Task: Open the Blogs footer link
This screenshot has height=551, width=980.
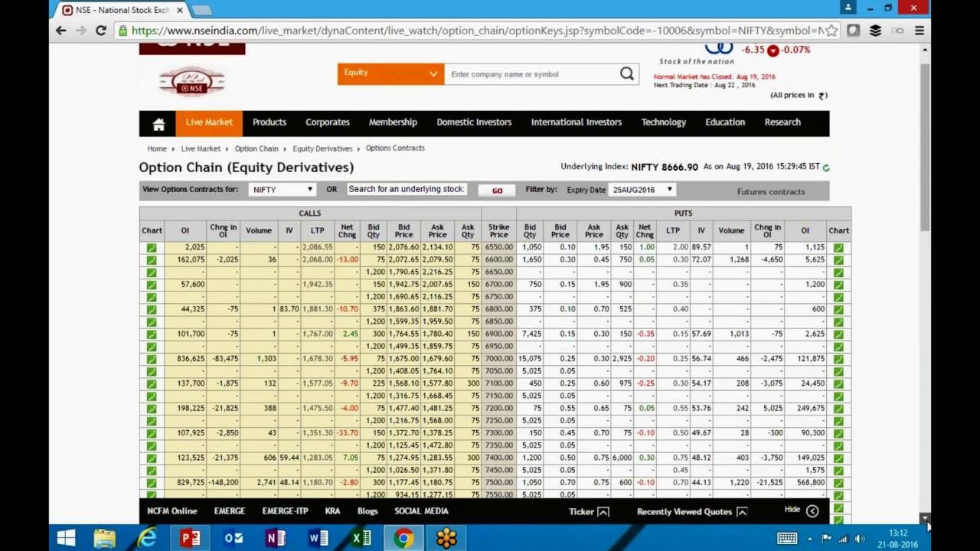Action: (367, 511)
